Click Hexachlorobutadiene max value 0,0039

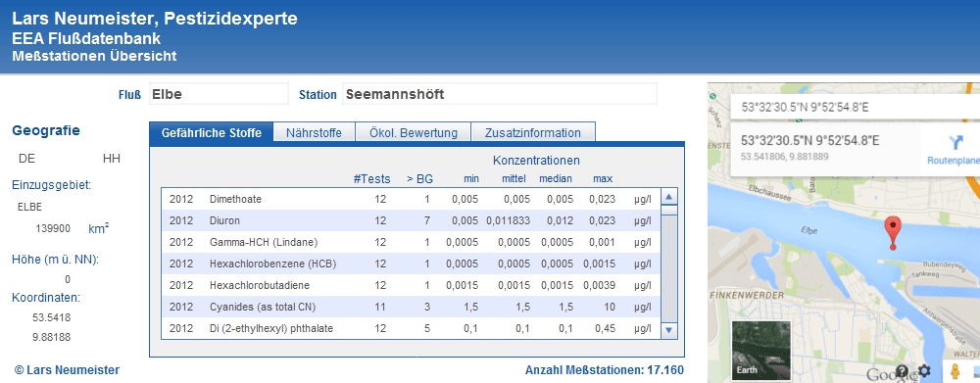[600, 285]
